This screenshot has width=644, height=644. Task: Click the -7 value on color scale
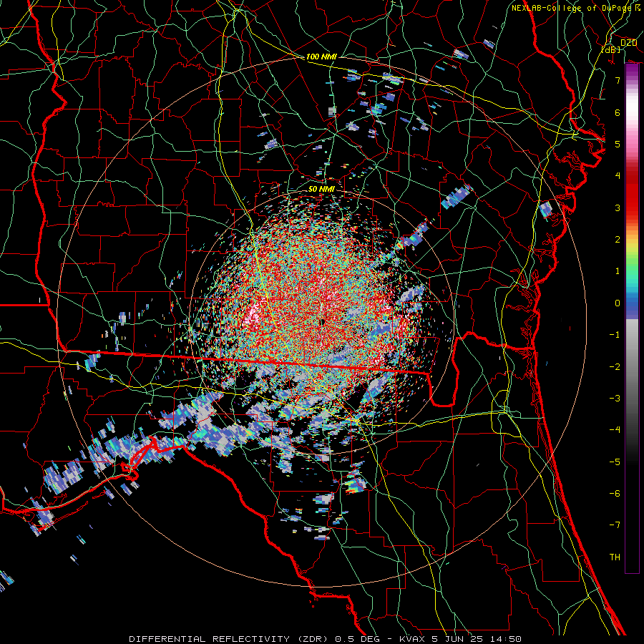point(615,525)
